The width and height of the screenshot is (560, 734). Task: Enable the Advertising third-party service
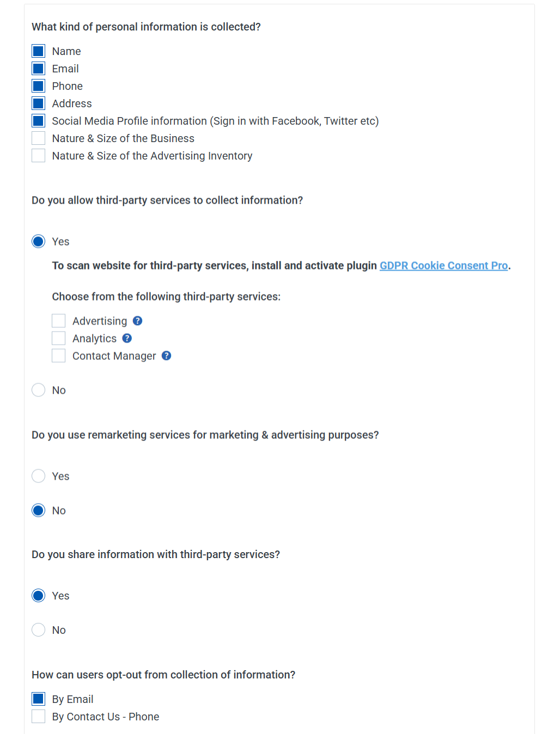point(58,321)
